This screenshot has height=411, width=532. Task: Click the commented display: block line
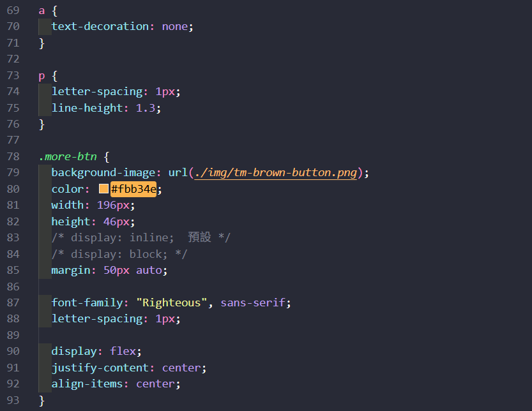[119, 254]
